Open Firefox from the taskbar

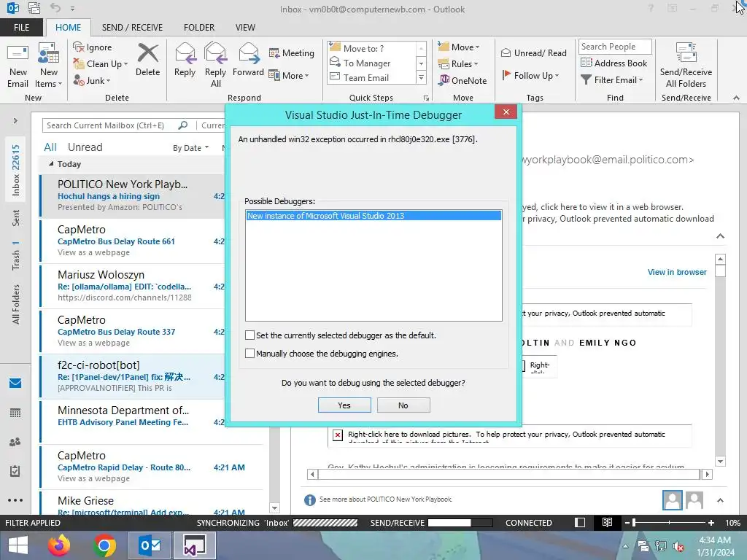pyautogui.click(x=58, y=545)
